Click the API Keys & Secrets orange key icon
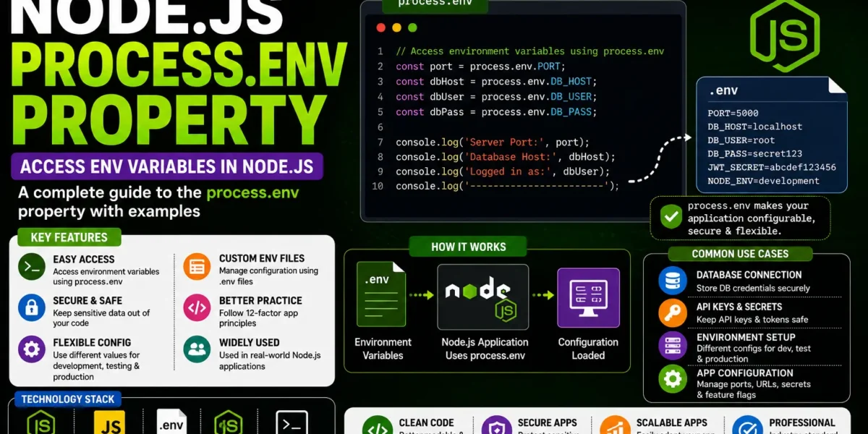868x434 pixels. click(673, 313)
